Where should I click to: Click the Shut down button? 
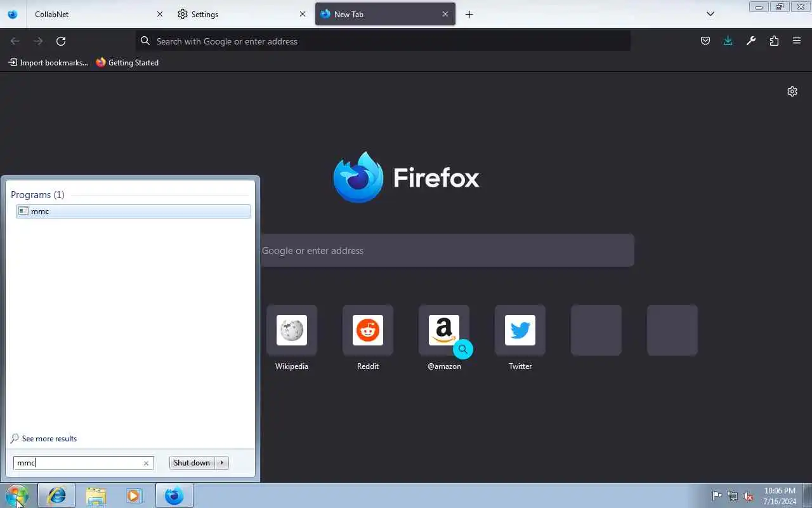[x=192, y=463]
